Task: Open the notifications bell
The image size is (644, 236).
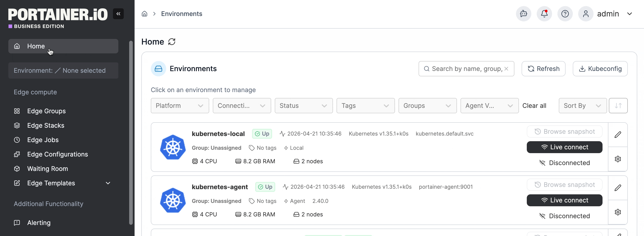Action: point(544,14)
